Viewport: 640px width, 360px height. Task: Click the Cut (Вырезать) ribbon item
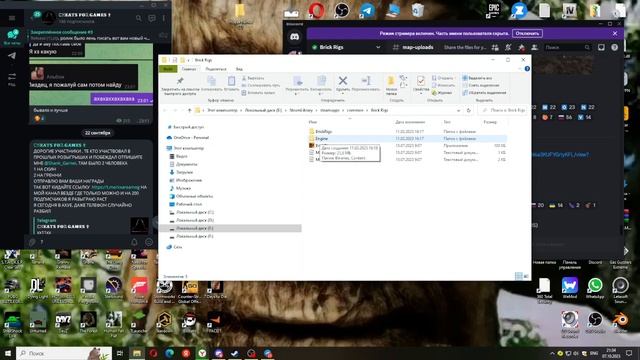253,78
